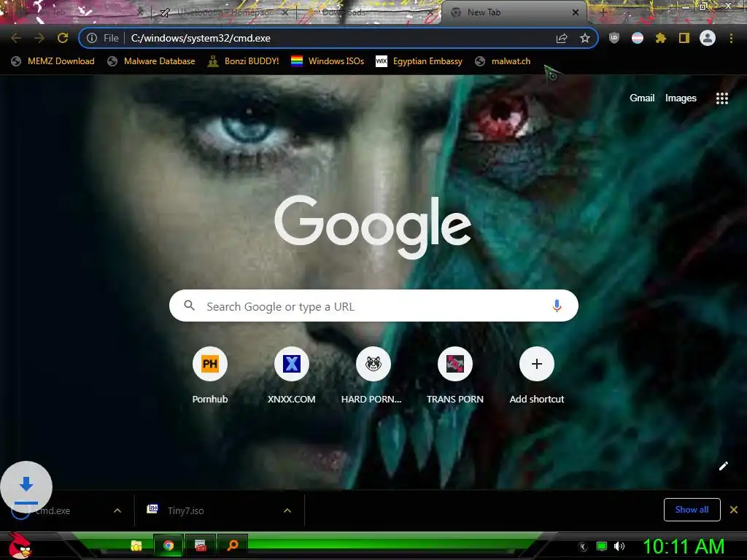
Task: Close the New Tab tab
Action: [576, 12]
